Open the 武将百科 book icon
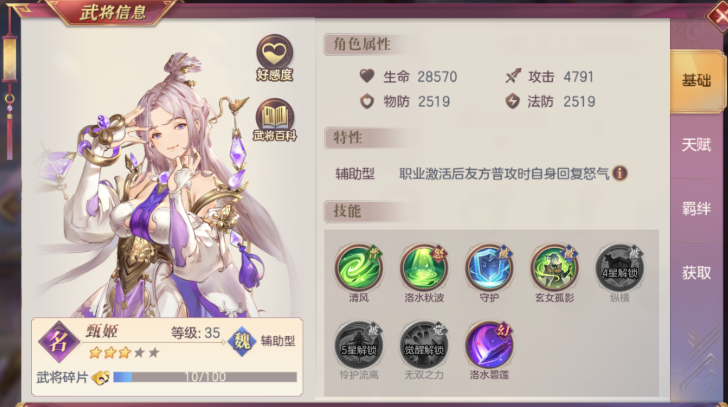Screen dimensions: 728x407 (274, 120)
